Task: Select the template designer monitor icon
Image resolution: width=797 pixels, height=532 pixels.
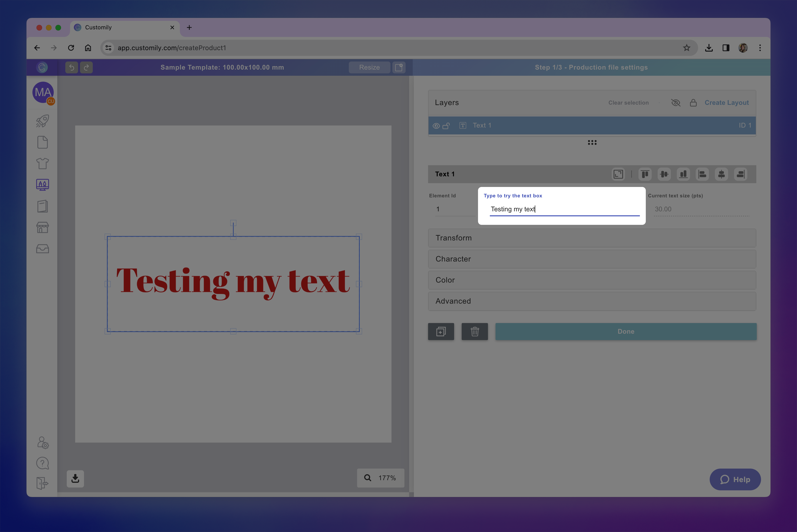Action: [x=42, y=185]
